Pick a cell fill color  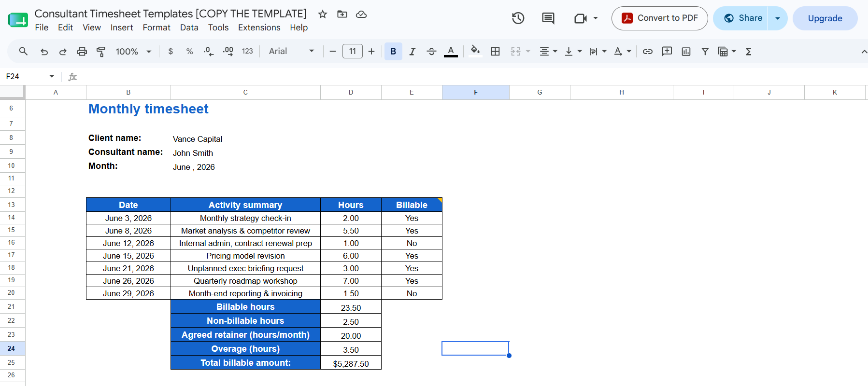point(475,51)
